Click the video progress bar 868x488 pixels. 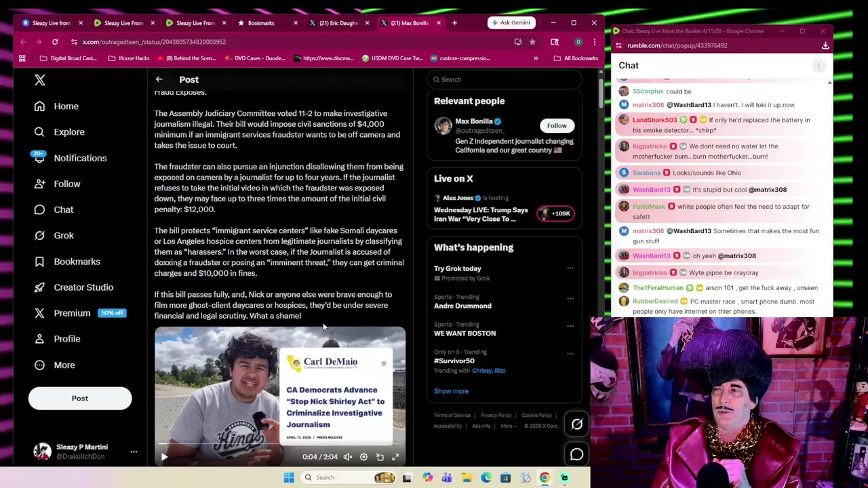pyautogui.click(x=279, y=444)
